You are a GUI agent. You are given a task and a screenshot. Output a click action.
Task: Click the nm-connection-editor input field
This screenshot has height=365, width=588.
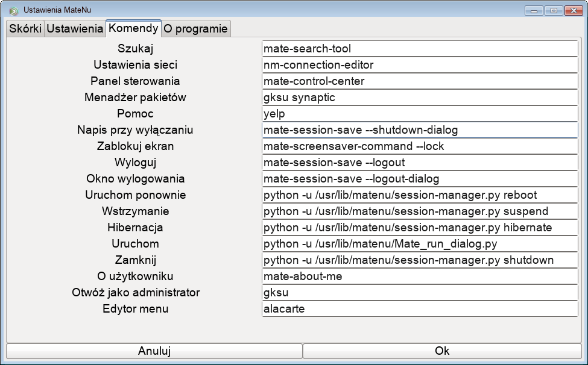tap(420, 65)
